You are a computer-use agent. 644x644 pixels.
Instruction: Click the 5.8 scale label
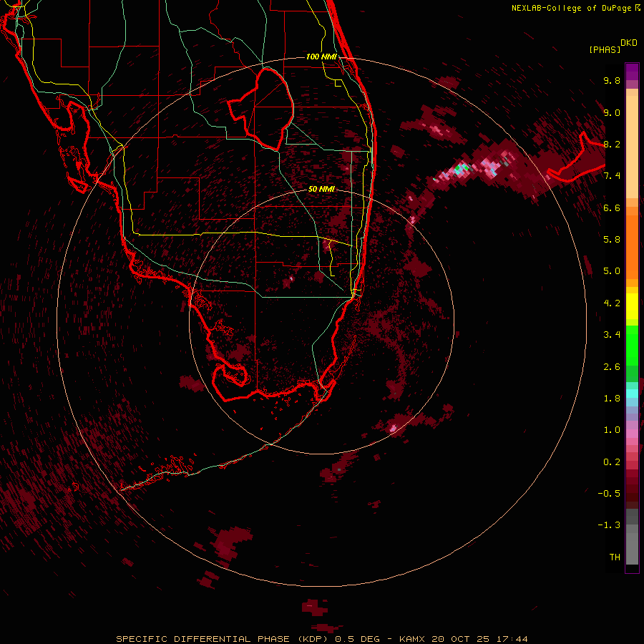612,240
